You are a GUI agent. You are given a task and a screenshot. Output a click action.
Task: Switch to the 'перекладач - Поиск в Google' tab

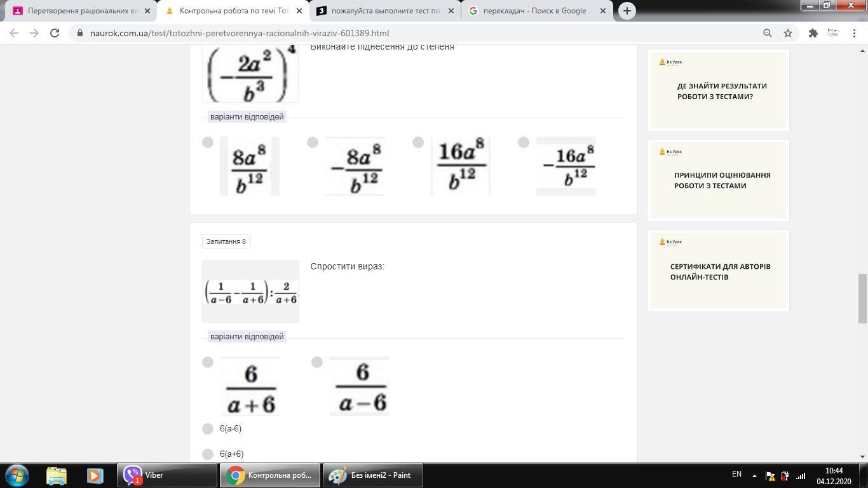click(x=534, y=11)
